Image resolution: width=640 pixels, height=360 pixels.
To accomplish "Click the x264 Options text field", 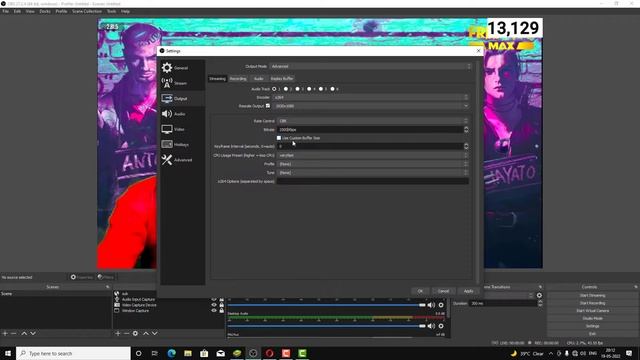I will pos(373,181).
